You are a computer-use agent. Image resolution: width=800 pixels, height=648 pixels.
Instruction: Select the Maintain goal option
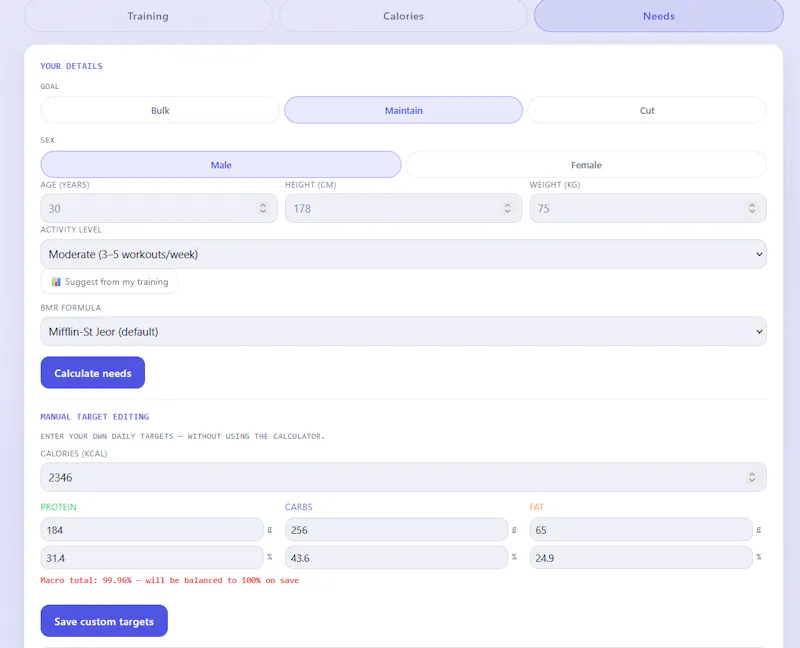pos(404,110)
